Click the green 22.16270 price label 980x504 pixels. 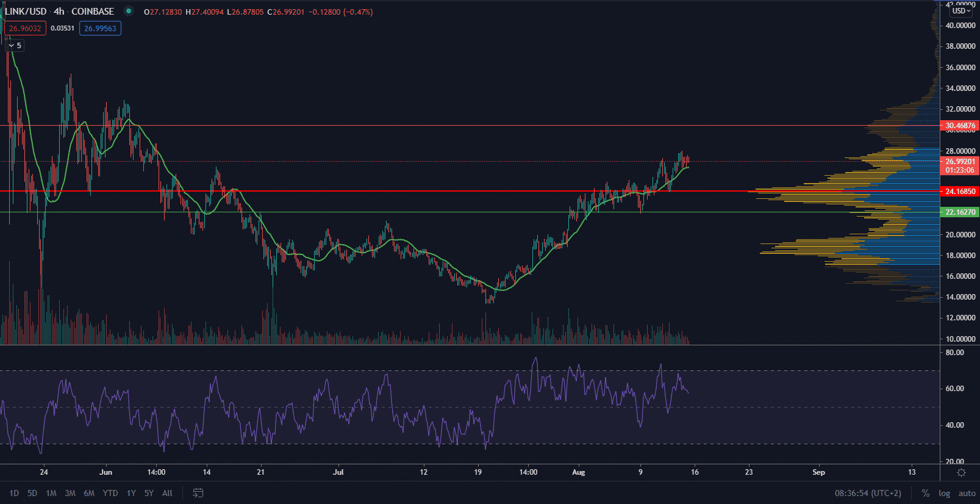point(960,212)
